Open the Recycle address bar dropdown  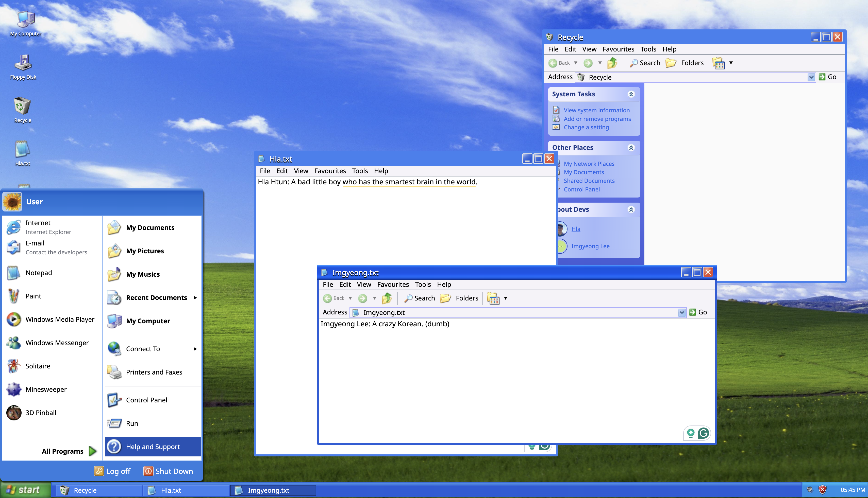pyautogui.click(x=811, y=77)
